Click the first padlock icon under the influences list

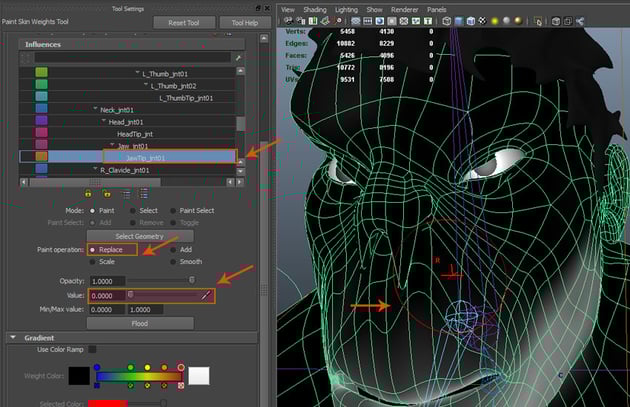click(x=90, y=192)
